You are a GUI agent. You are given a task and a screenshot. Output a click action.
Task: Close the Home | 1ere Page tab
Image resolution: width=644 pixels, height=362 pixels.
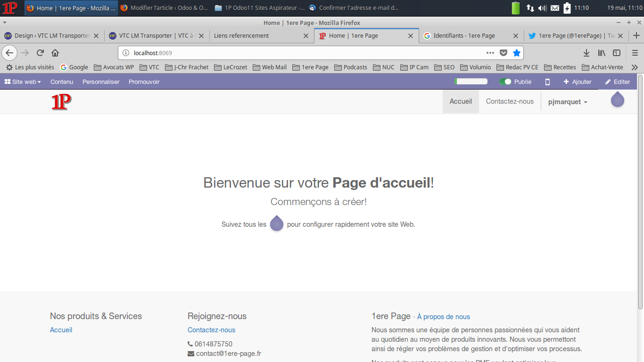[410, 36]
